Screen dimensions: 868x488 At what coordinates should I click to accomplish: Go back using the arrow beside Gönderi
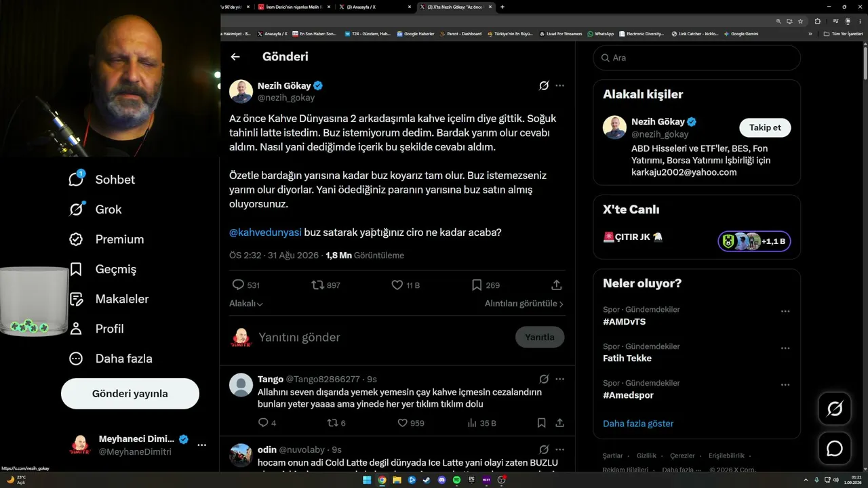pos(235,57)
